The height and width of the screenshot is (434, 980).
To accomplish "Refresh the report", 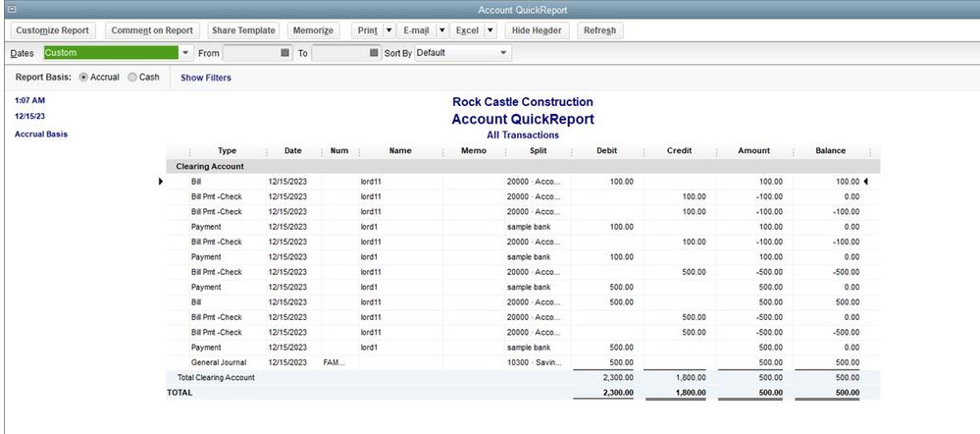I will [x=600, y=30].
